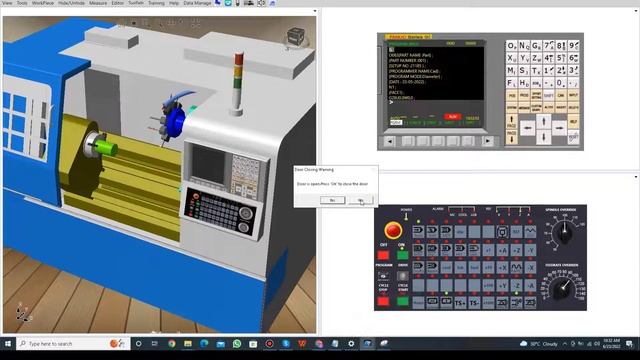Click the number 7 key on keypad
Viewport: 640px width, 360px height.
pos(549,46)
